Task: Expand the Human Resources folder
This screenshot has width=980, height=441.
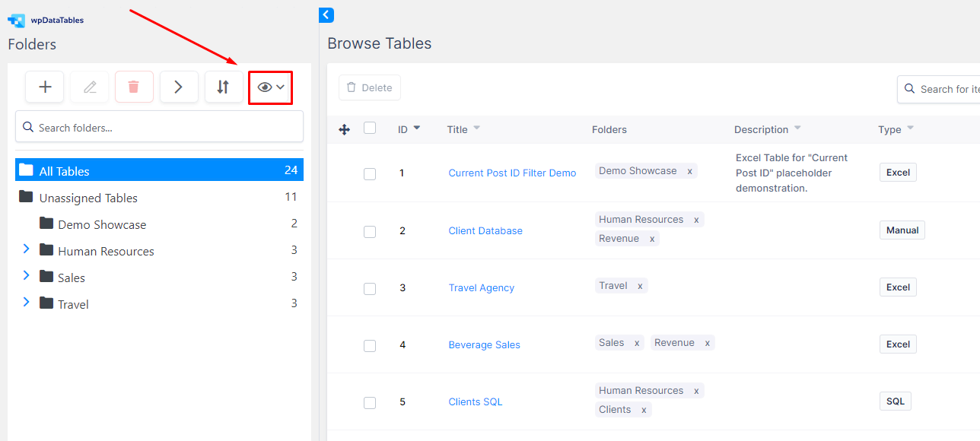Action: [x=26, y=249]
